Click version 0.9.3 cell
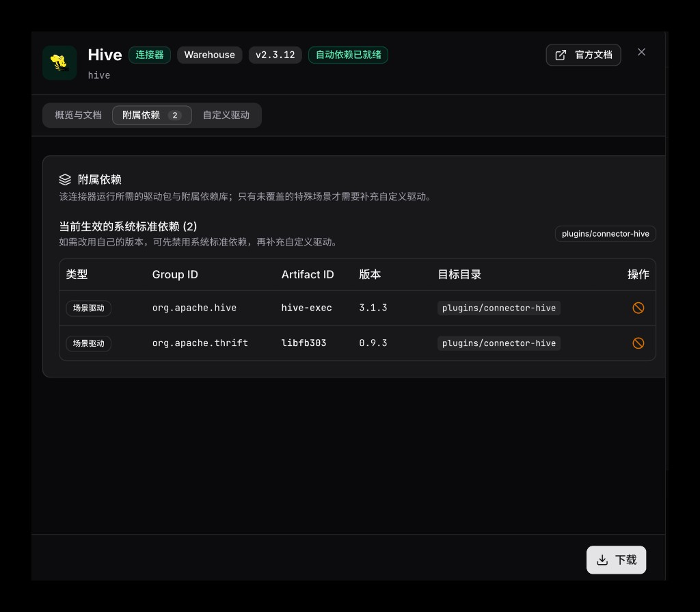This screenshot has height=612, width=700. 373,343
